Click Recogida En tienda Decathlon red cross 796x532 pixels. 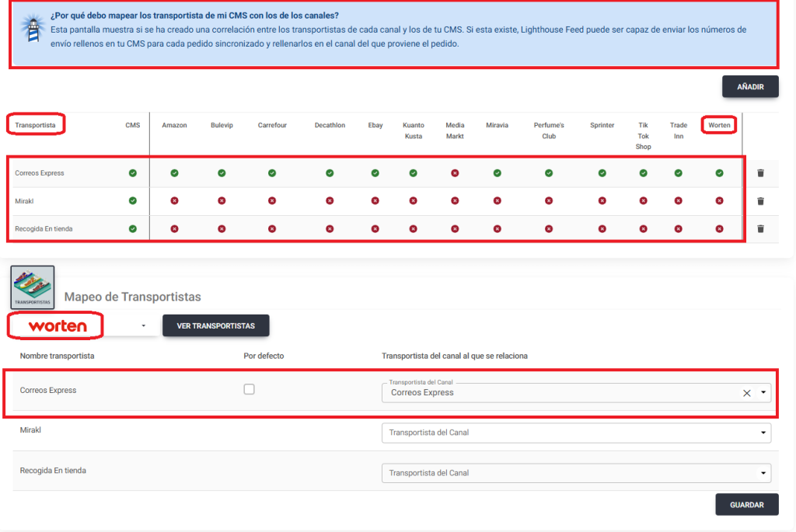click(x=330, y=229)
